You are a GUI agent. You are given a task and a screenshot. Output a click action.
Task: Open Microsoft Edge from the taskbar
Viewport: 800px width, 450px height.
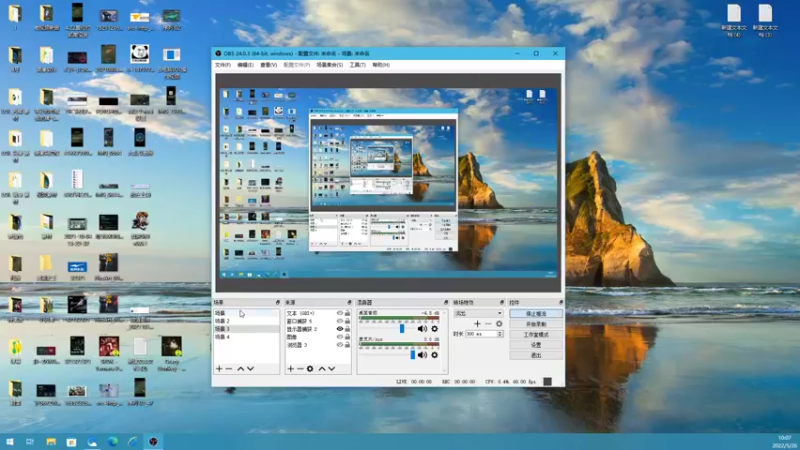[x=112, y=442]
